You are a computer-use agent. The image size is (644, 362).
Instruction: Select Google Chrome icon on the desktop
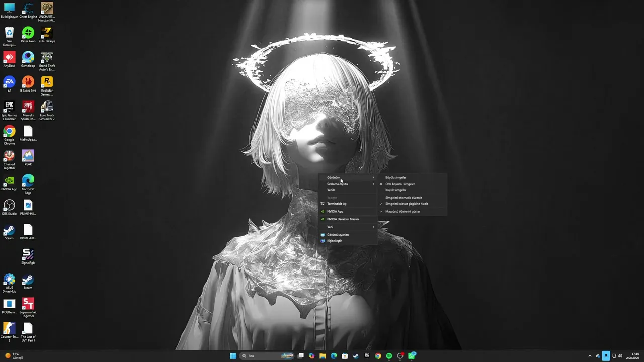pos(9,135)
